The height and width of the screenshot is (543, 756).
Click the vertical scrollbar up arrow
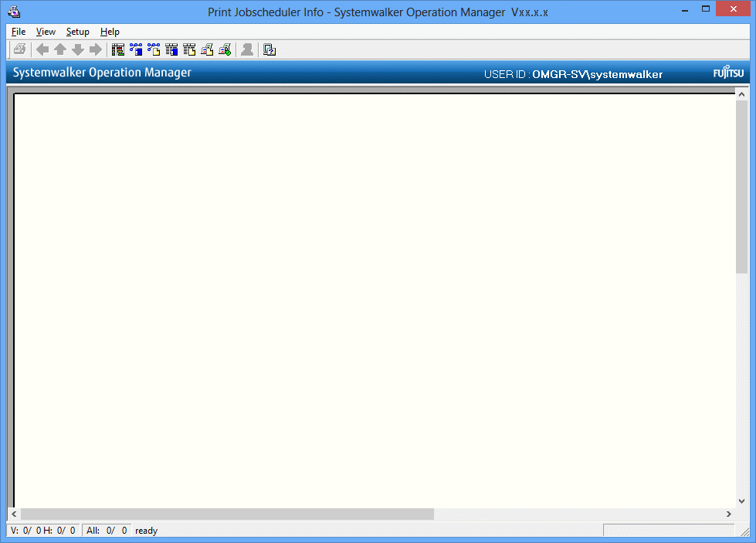(x=741, y=94)
